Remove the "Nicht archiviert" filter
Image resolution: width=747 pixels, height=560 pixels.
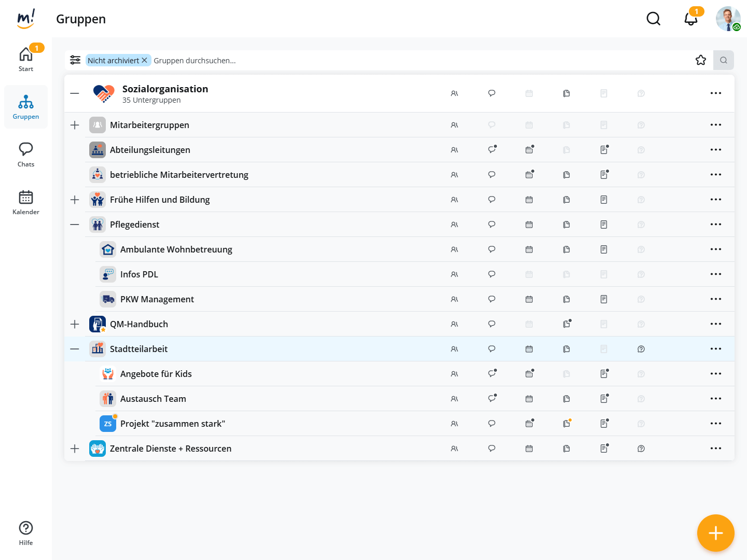[x=145, y=60]
